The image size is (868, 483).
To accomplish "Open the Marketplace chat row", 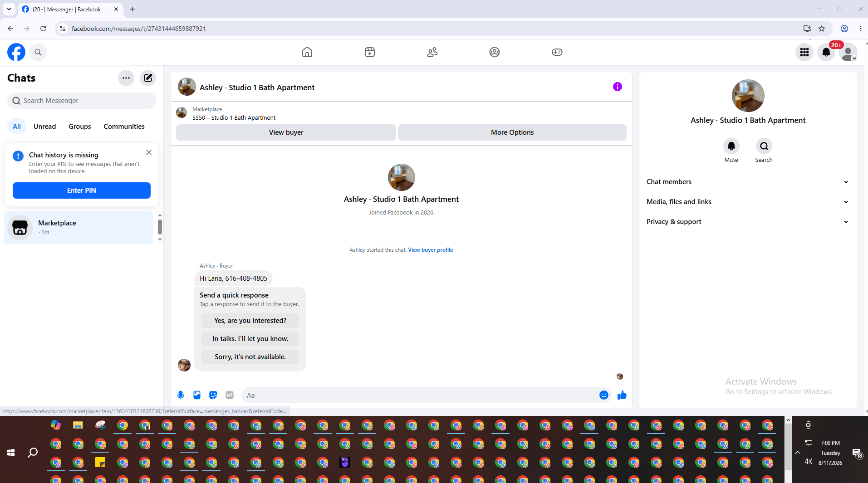I will coord(78,228).
